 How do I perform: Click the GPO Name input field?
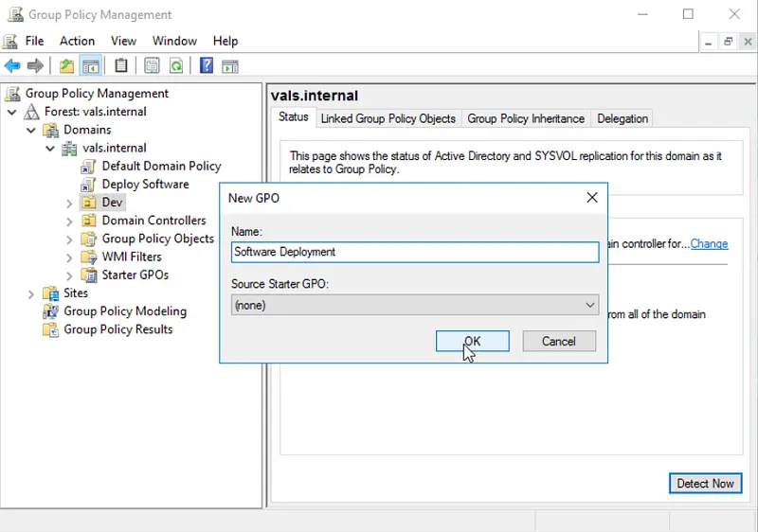pyautogui.click(x=415, y=252)
